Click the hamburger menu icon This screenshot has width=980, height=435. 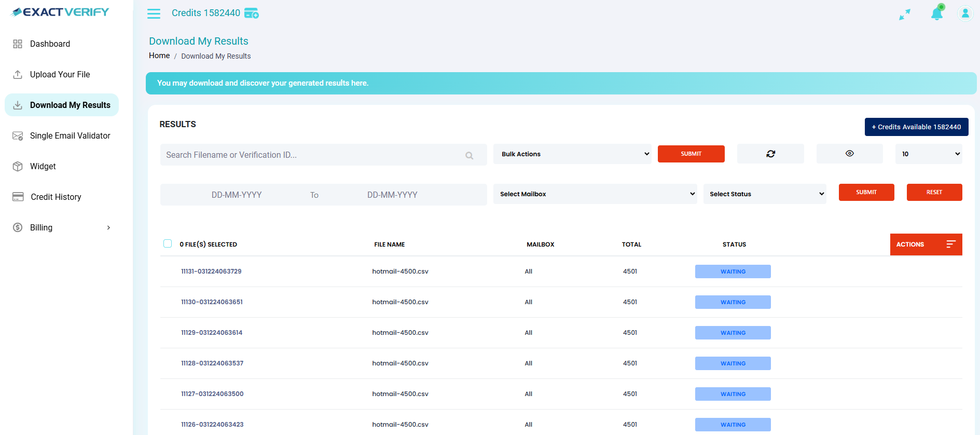154,13
